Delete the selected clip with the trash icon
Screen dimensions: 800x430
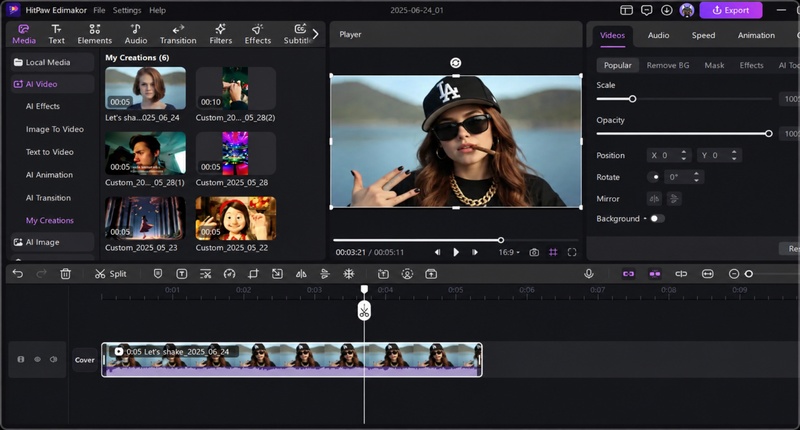65,274
